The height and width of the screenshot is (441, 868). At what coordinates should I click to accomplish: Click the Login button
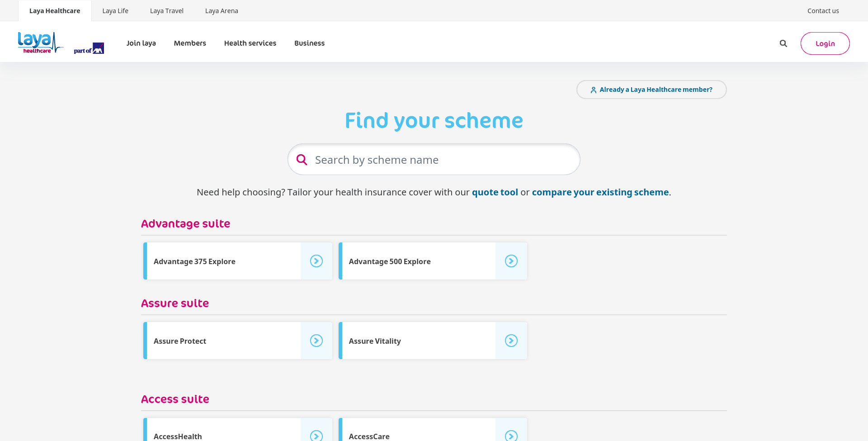[825, 43]
